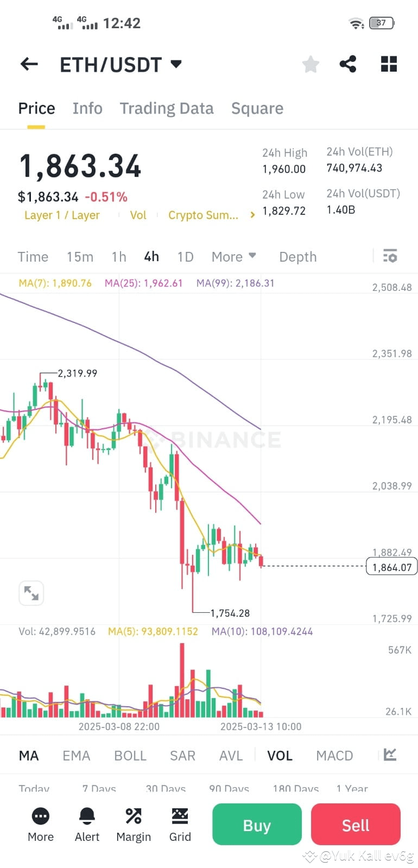Toggle the BOLL indicator
This screenshot has height=868, width=418.
click(130, 755)
